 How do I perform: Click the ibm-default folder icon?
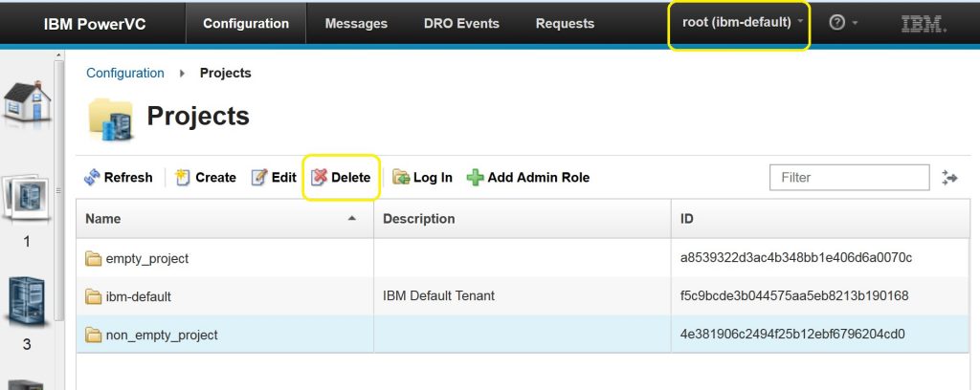click(93, 296)
